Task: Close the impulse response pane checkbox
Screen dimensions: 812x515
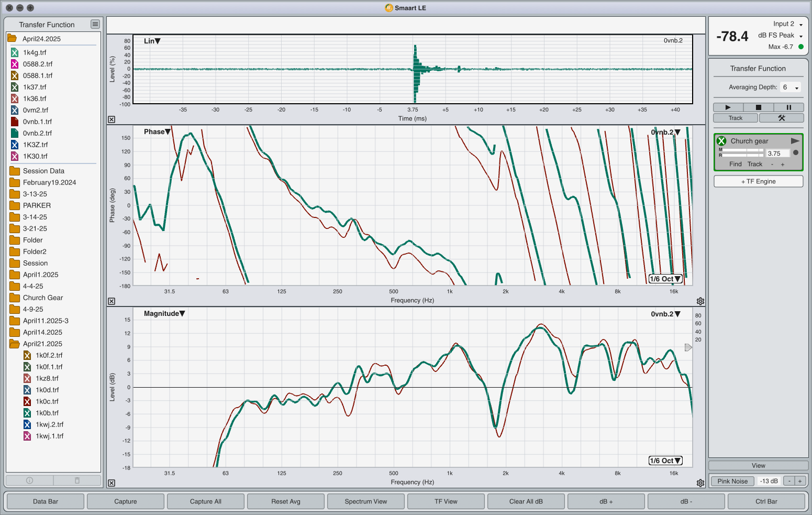Action: pos(112,119)
